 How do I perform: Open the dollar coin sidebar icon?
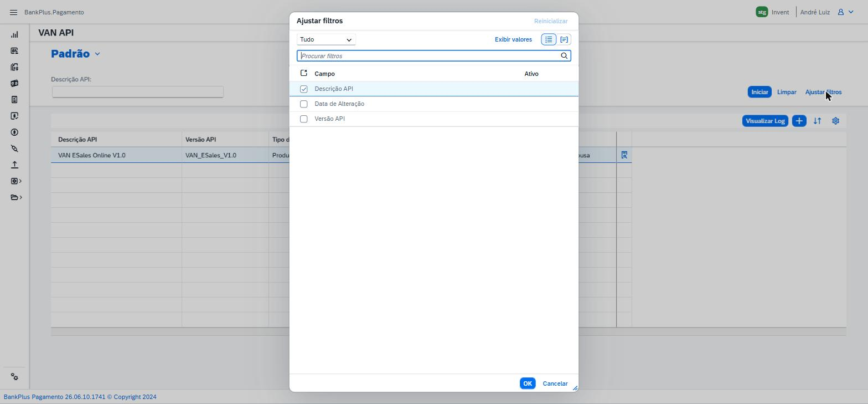click(14, 132)
